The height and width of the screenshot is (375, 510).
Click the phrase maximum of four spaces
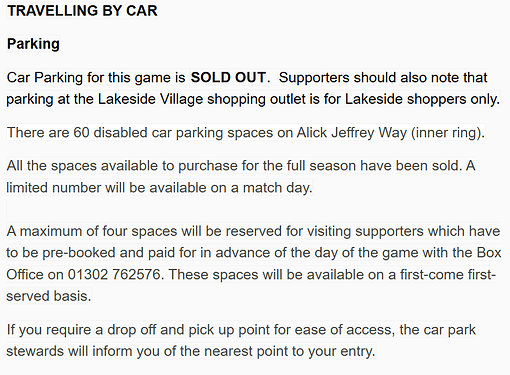[98, 231]
